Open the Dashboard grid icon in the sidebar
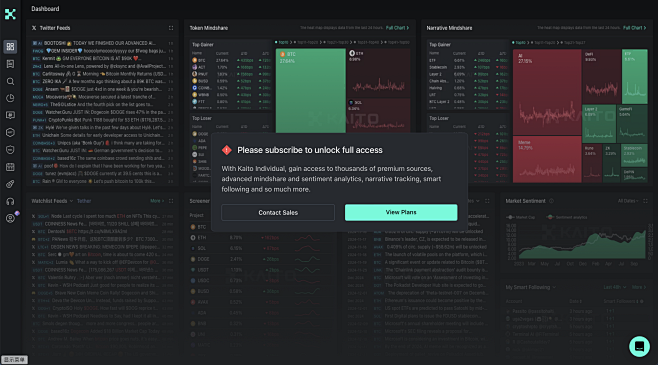 click(x=10, y=47)
